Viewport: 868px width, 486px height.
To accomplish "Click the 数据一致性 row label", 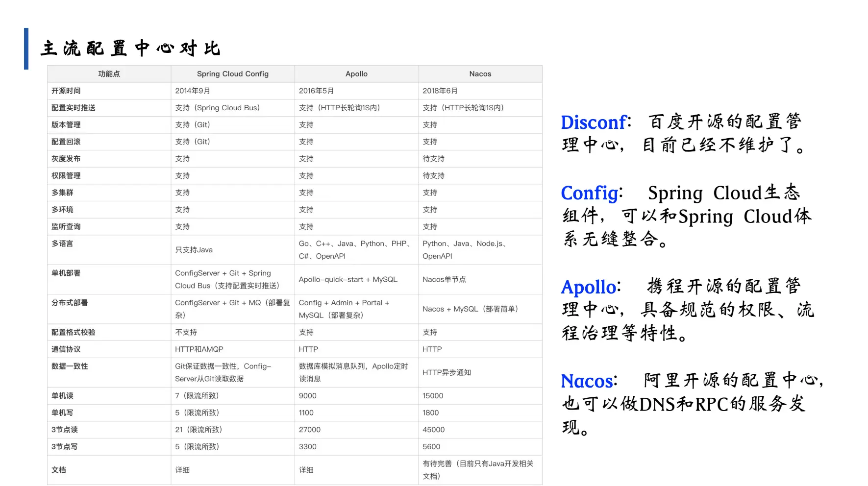I will [x=70, y=366].
